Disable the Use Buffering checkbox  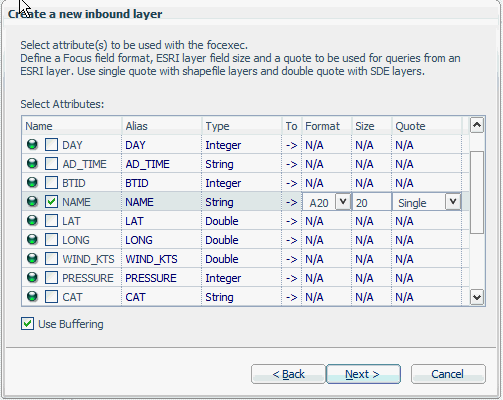(27, 324)
